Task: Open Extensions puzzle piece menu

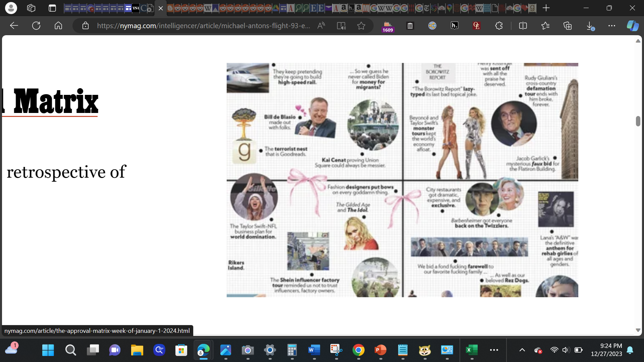Action: coord(499,25)
